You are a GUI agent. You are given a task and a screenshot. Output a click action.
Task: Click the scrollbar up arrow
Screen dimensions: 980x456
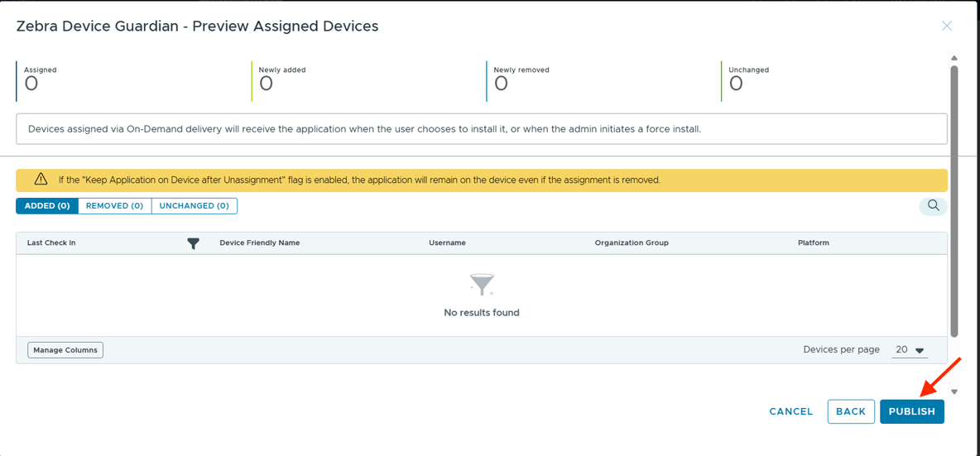[x=954, y=57]
